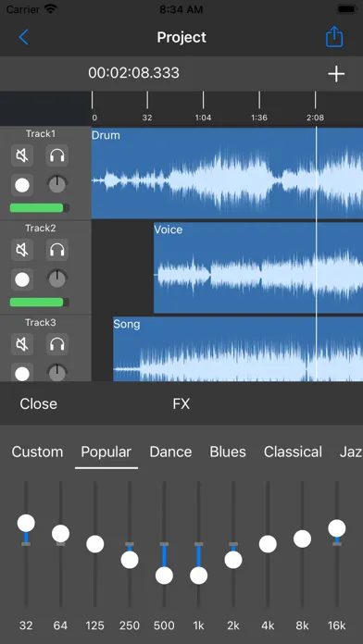
Task: Mute Track3 with the speaker icon
Action: click(x=22, y=344)
